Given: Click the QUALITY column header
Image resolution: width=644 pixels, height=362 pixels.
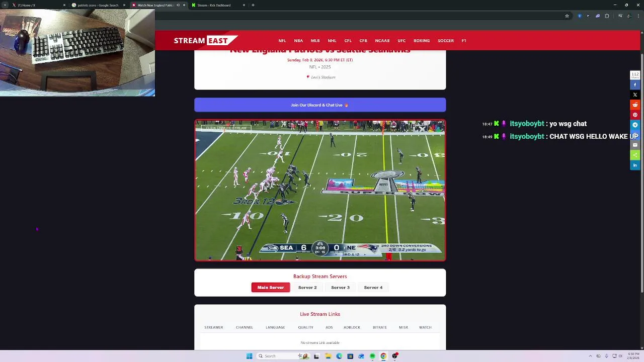Looking at the screenshot, I should 305,327.
